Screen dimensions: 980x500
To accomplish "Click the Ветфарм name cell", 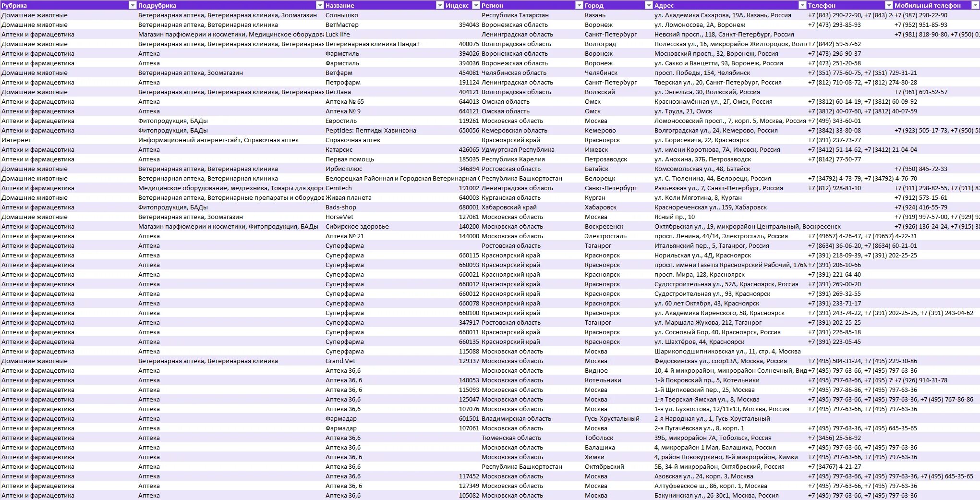I will tap(384, 73).
